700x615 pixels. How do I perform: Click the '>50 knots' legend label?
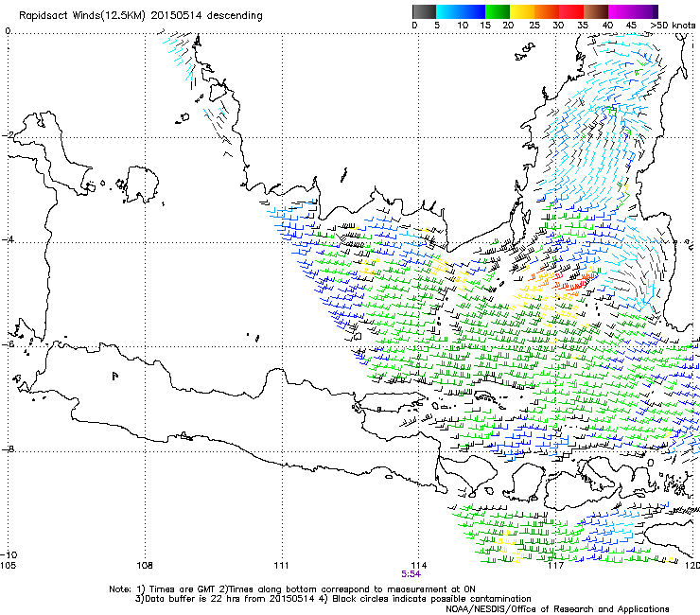(674, 26)
